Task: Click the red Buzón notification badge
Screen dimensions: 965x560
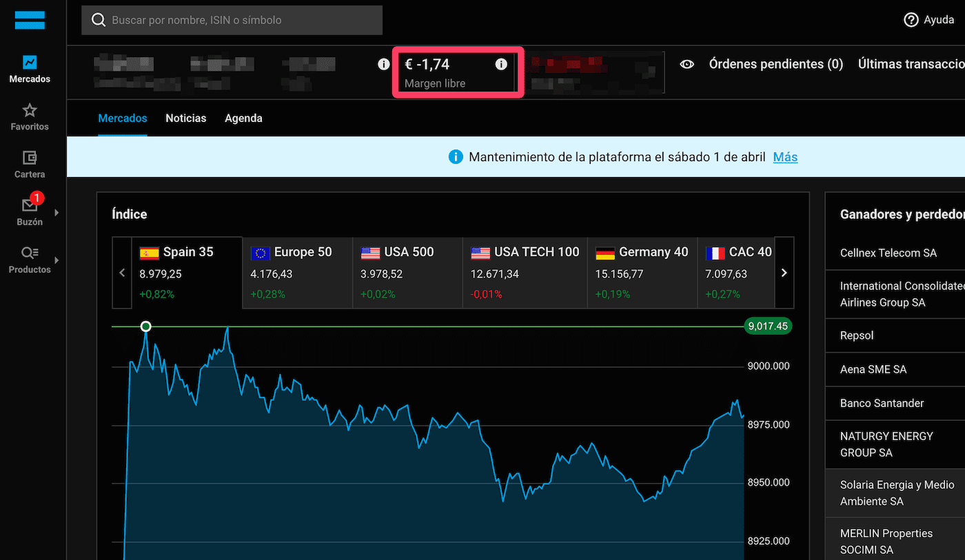Action: click(37, 198)
